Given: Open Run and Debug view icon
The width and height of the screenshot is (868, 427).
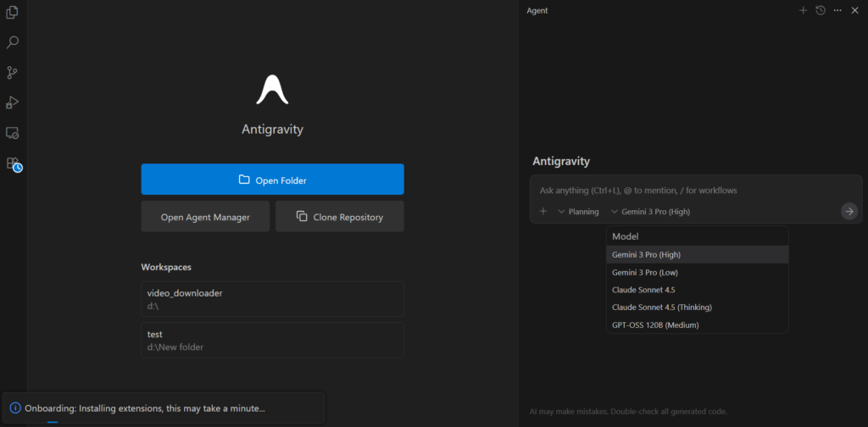Looking at the screenshot, I should coord(13,103).
